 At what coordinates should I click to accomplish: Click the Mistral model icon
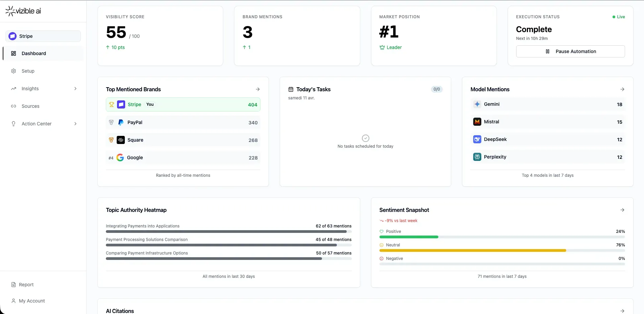[x=477, y=122]
